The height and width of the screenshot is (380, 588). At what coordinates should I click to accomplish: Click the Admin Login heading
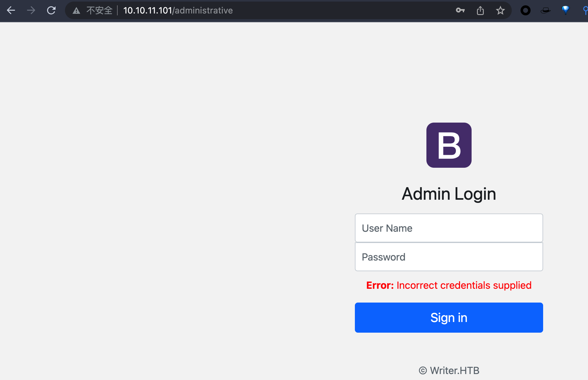(x=449, y=194)
